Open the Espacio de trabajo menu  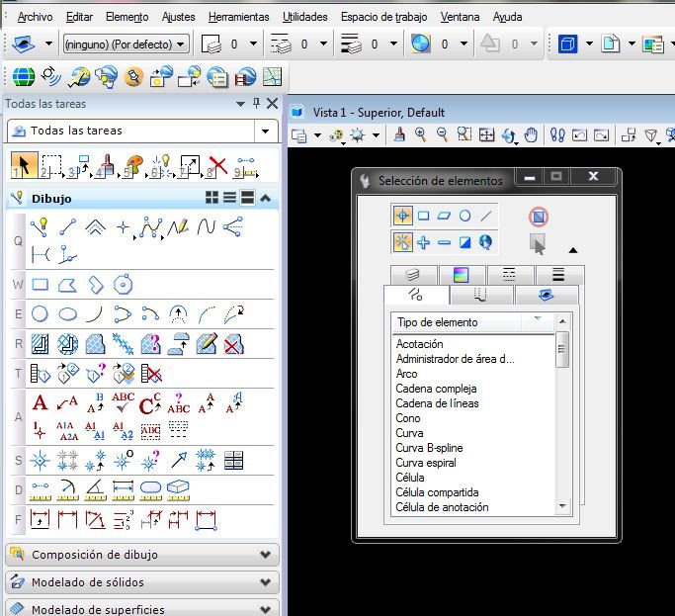point(383,17)
